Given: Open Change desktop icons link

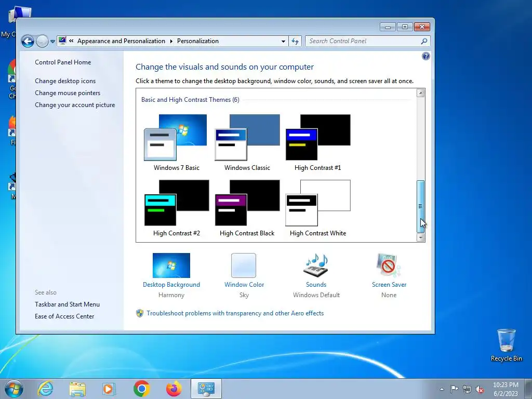Looking at the screenshot, I should coord(65,81).
